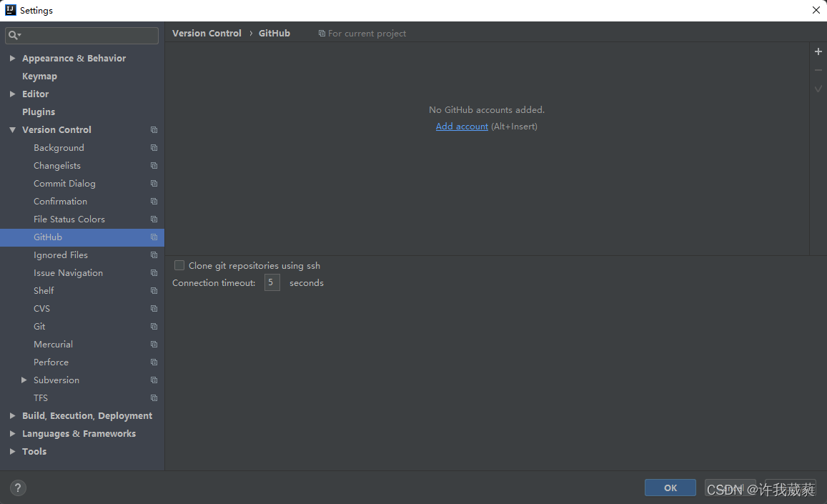Click the GitHub breadcrumb label
Image resolution: width=827 pixels, height=504 pixels.
[274, 34]
